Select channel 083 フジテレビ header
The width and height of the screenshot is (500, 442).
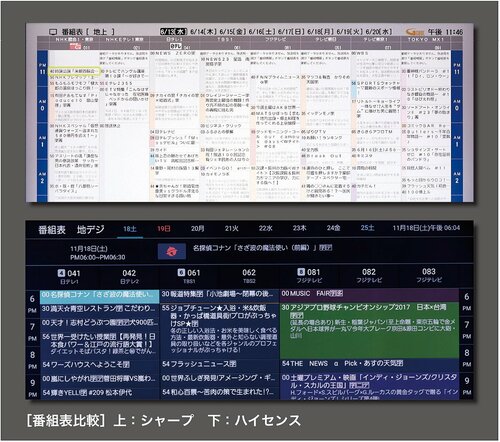pos(429,275)
